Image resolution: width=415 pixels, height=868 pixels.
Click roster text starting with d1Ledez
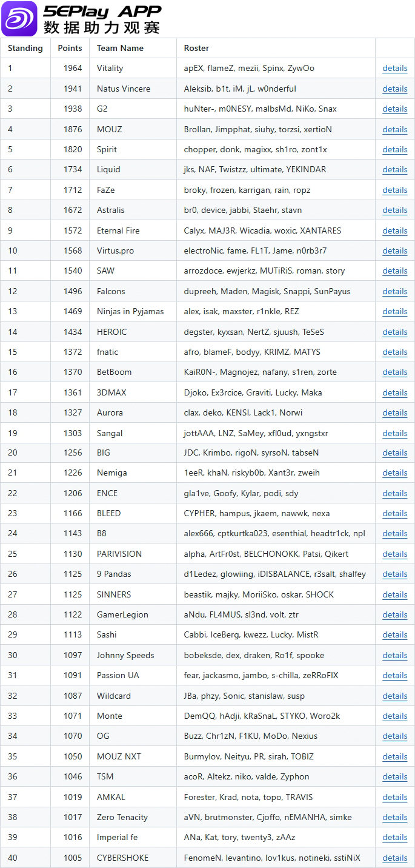point(275,574)
